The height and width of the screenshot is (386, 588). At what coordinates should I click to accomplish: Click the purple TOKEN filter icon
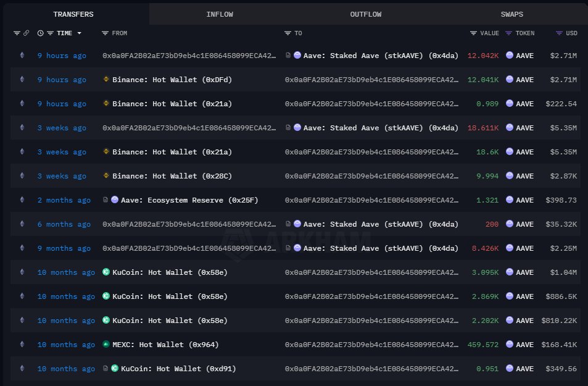509,33
